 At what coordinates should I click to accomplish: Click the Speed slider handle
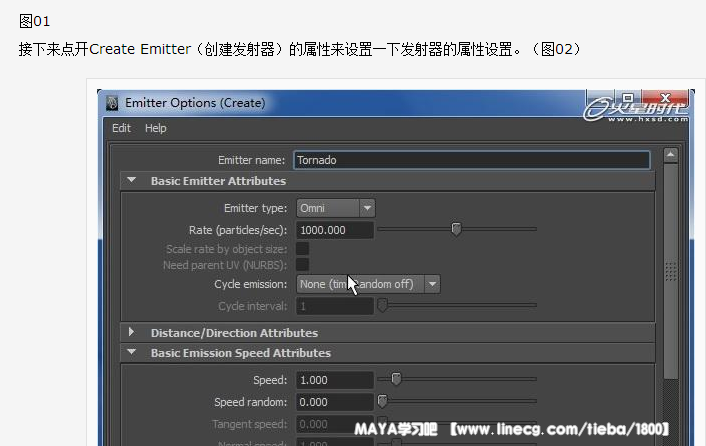[x=396, y=379]
